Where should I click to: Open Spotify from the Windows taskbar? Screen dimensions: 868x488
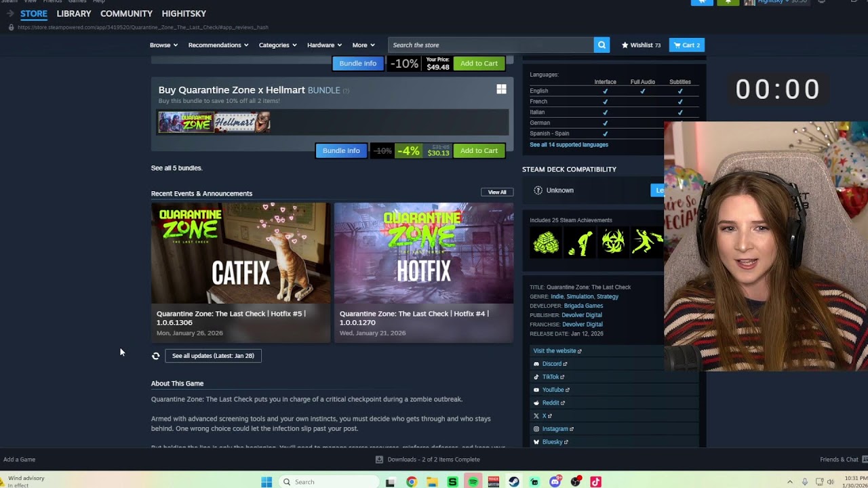[x=473, y=482]
